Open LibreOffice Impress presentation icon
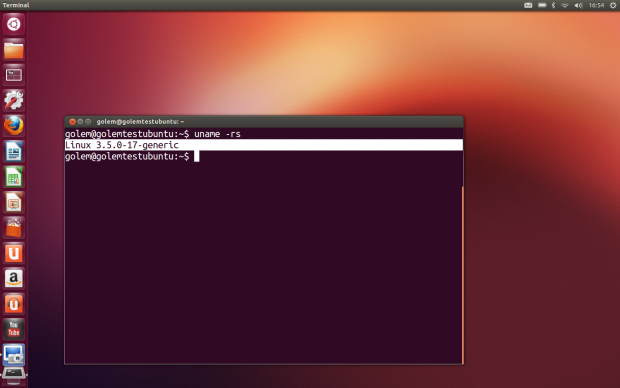The height and width of the screenshot is (388, 620). pyautogui.click(x=14, y=203)
